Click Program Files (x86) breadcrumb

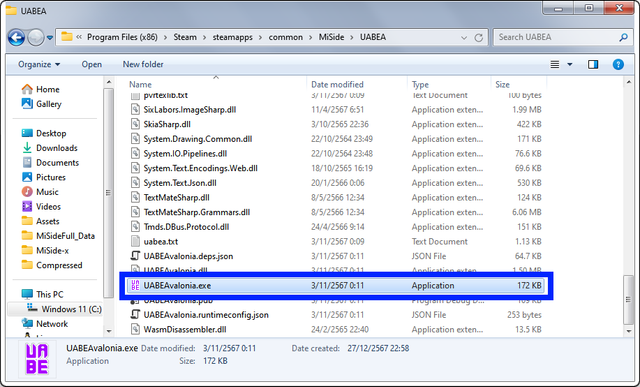point(122,37)
